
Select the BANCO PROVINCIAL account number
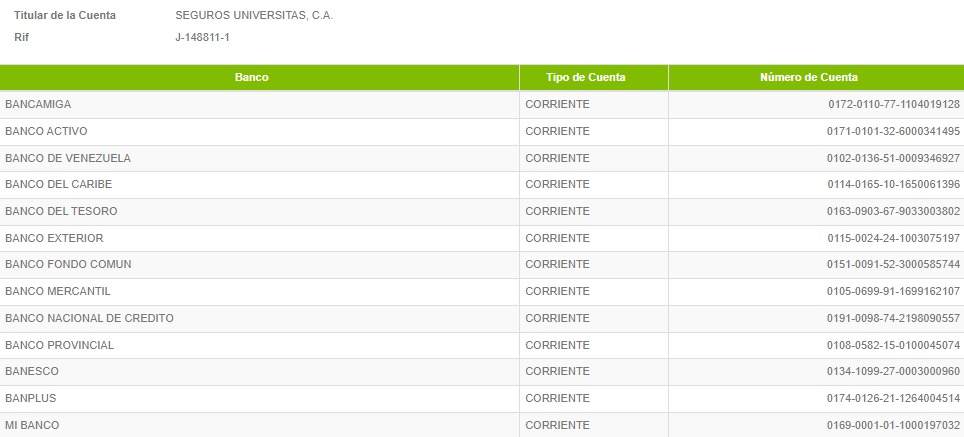pyautogui.click(x=893, y=345)
